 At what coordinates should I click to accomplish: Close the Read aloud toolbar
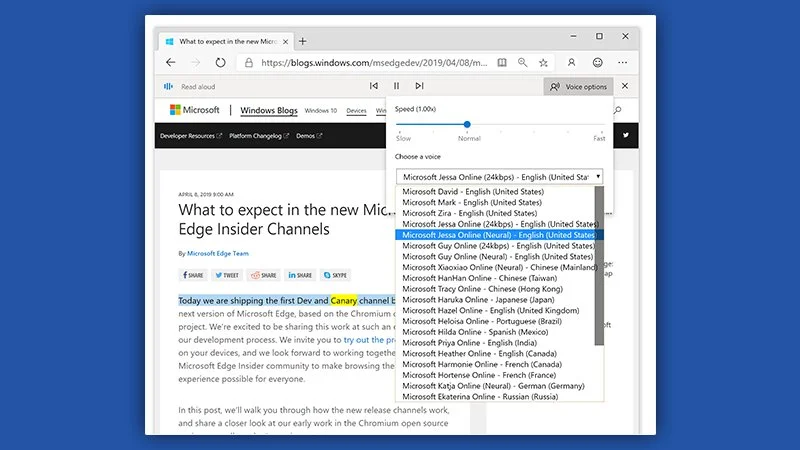click(x=625, y=86)
